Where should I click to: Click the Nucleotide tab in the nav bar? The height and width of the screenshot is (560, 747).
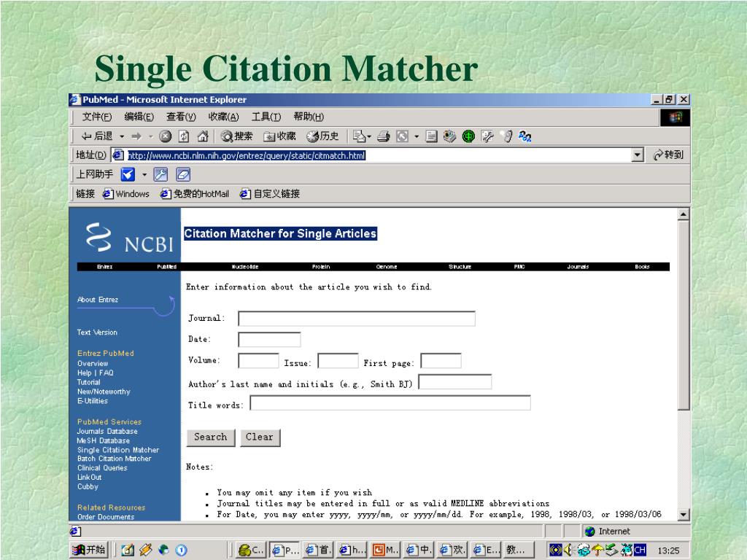coord(245,267)
